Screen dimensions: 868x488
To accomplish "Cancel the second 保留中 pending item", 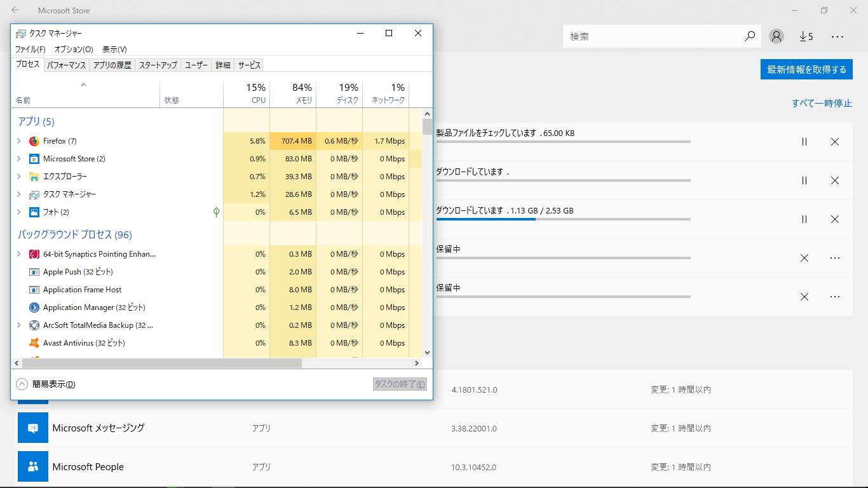I will point(804,297).
